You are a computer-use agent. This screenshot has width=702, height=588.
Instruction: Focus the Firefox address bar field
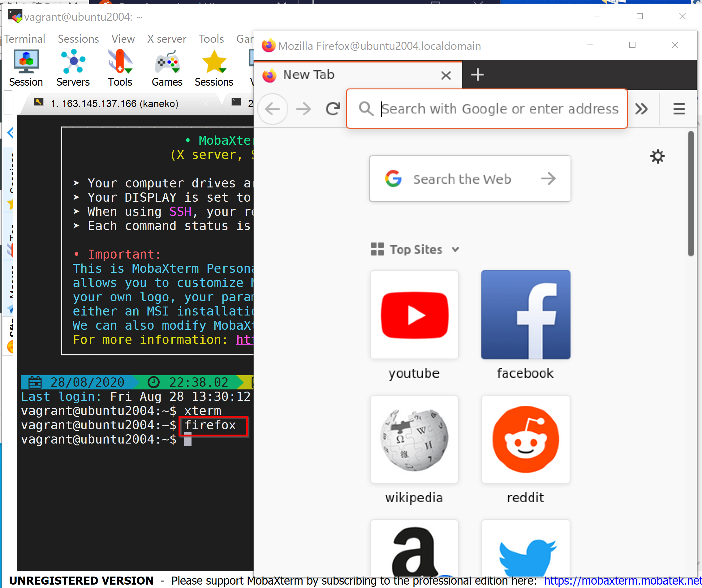point(487,109)
